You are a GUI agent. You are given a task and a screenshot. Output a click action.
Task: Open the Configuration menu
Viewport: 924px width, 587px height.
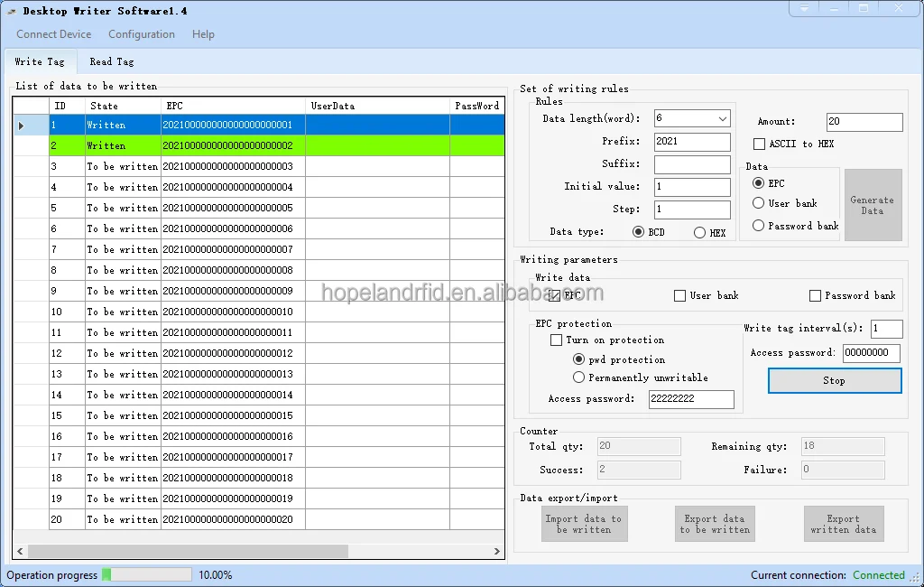point(142,34)
